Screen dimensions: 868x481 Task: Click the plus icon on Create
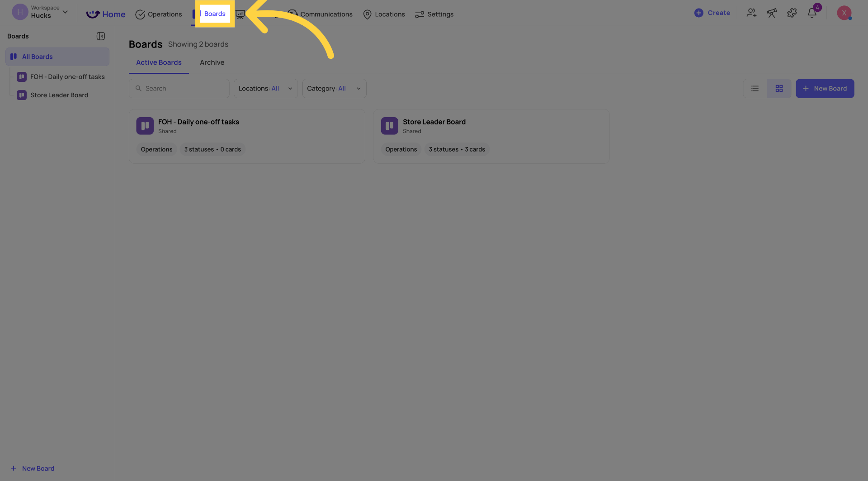698,13
